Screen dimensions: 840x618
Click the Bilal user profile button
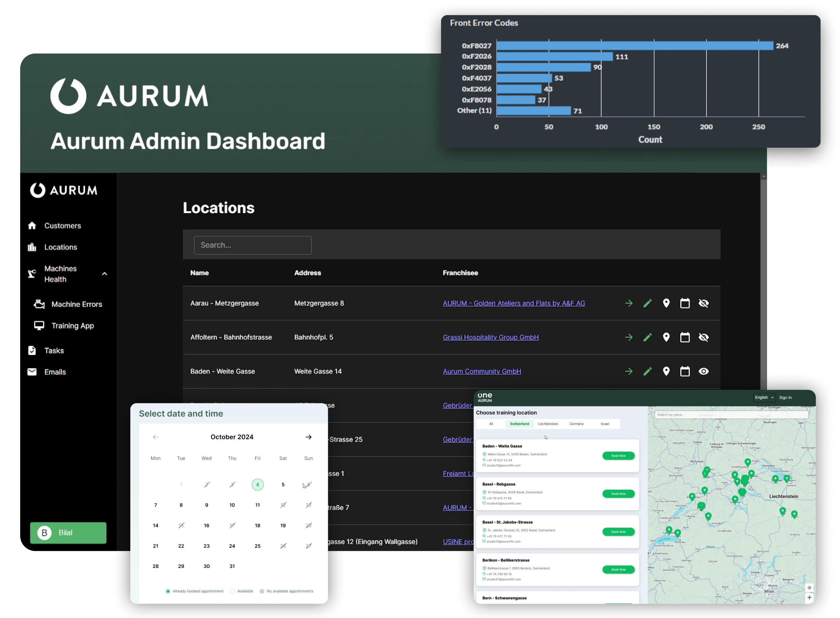click(68, 533)
